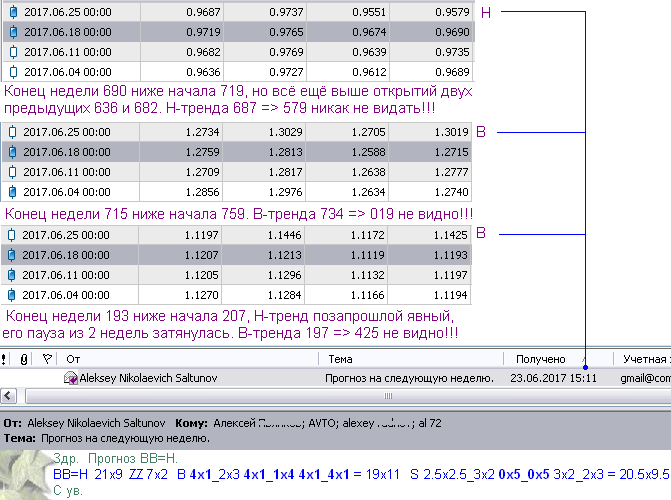Sort messages by attachment paperclip column
Image resolution: width=671 pixels, height=500 pixels.
[24, 359]
